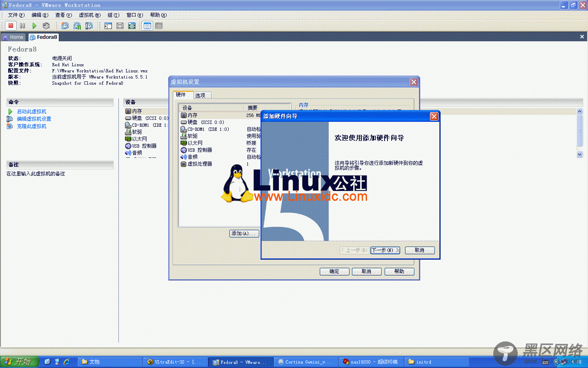Toggle the sidebar panel toolbar icon
The height and width of the screenshot is (368, 588).
108,26
